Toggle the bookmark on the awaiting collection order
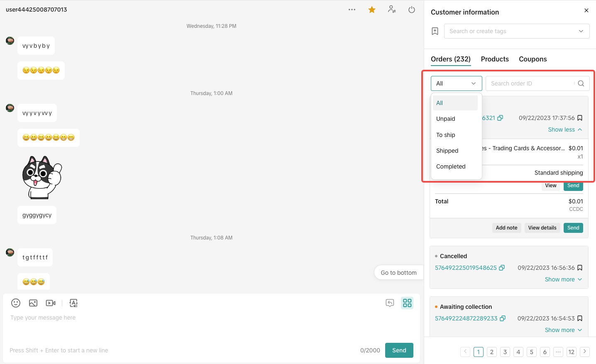Viewport: 596px width, 364px height. [x=580, y=318]
